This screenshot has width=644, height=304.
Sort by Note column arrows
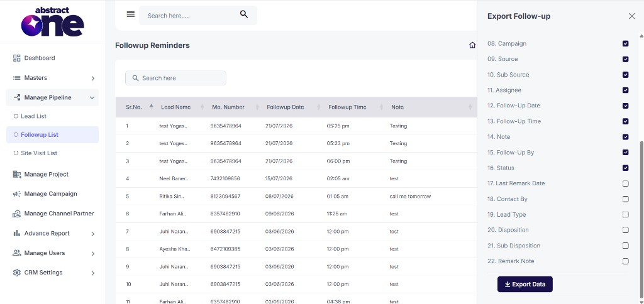(470, 107)
